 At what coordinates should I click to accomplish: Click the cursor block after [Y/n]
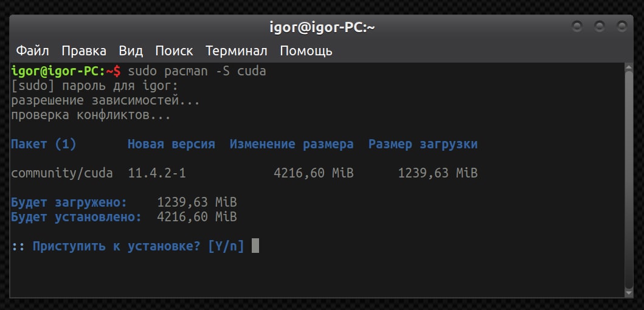pyautogui.click(x=255, y=246)
